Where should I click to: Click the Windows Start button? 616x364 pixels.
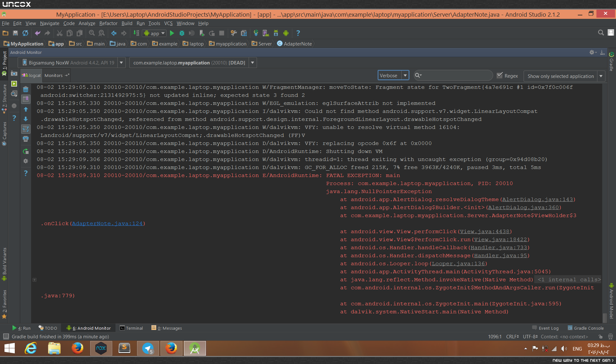pos(10,348)
